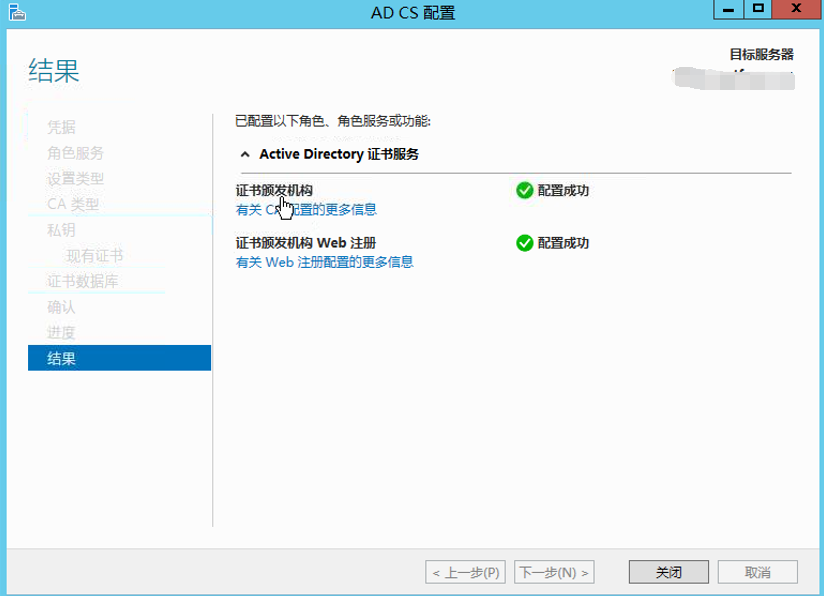Select 凭据 step in sidebar

(61, 127)
